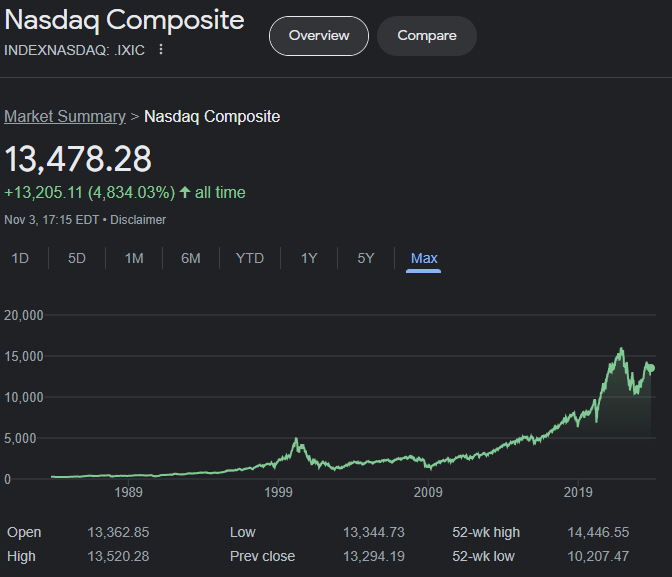Open the Disclaimer link
Screen dimensions: 672x577
pos(138,220)
